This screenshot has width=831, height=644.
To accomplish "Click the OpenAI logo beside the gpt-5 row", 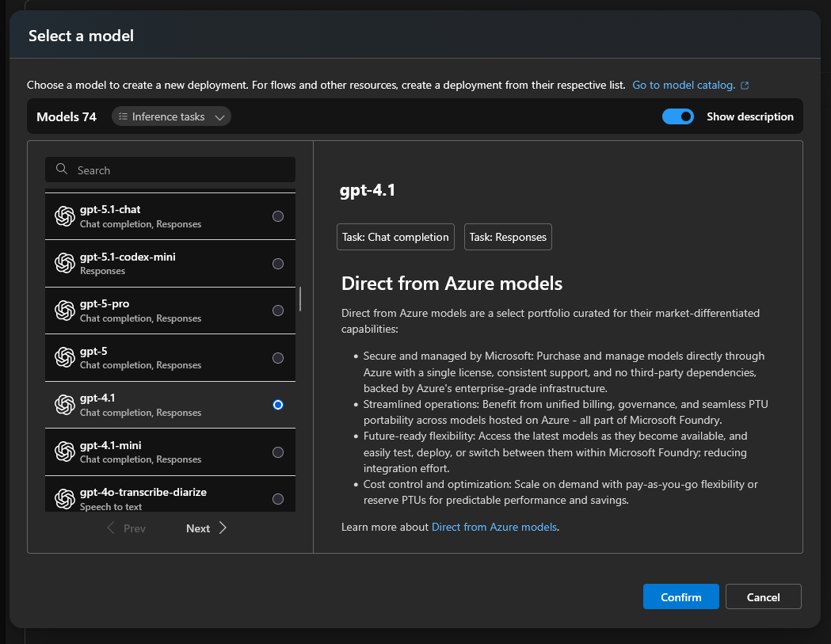I will point(65,357).
